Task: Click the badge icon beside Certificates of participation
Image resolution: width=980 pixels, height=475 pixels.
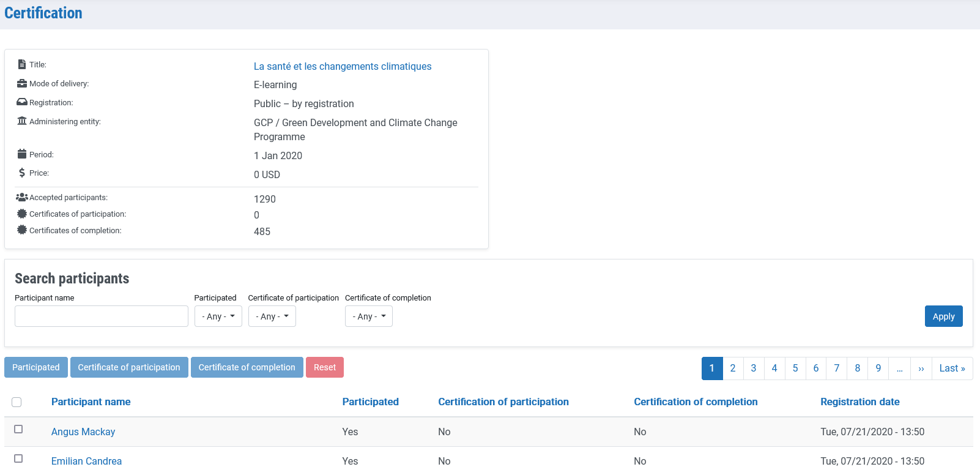Action: pos(22,214)
